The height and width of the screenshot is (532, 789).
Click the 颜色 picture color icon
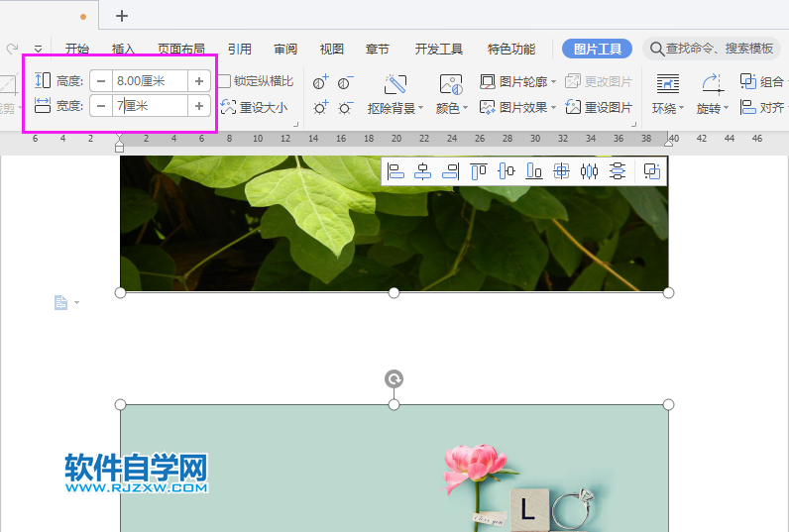click(451, 84)
